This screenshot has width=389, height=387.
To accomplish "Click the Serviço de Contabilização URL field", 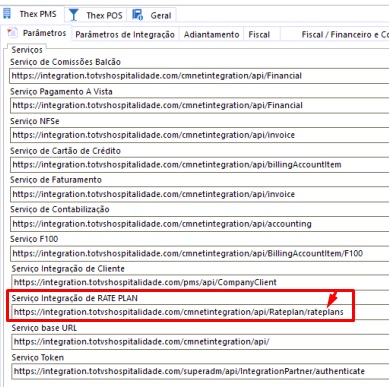I will tap(199, 224).
